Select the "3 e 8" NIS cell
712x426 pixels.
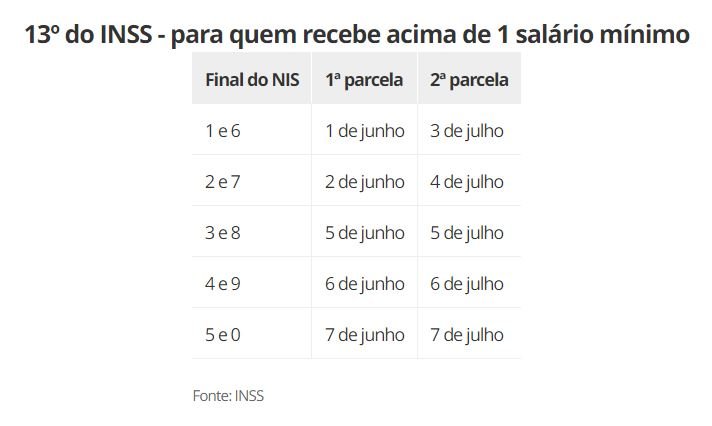click(223, 233)
